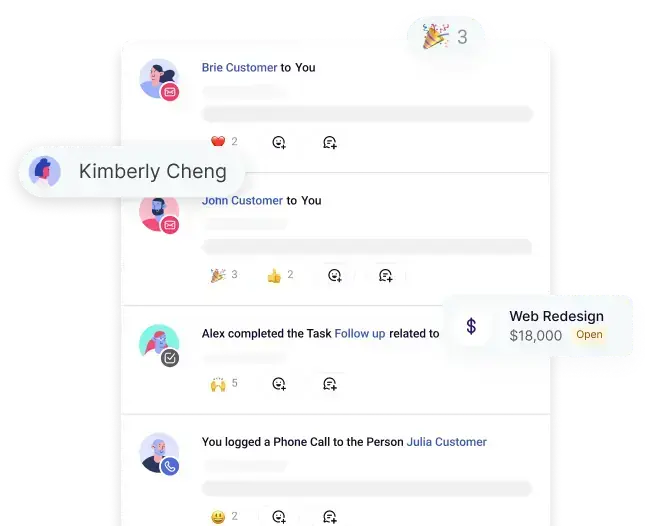Open Brie Customer contact link

[x=240, y=67]
